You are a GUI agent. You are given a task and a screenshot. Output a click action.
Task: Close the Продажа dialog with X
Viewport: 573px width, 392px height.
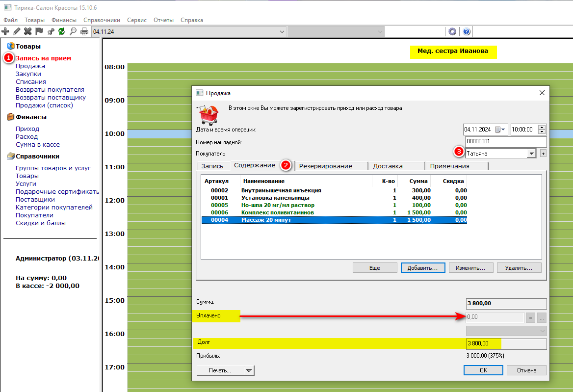542,93
